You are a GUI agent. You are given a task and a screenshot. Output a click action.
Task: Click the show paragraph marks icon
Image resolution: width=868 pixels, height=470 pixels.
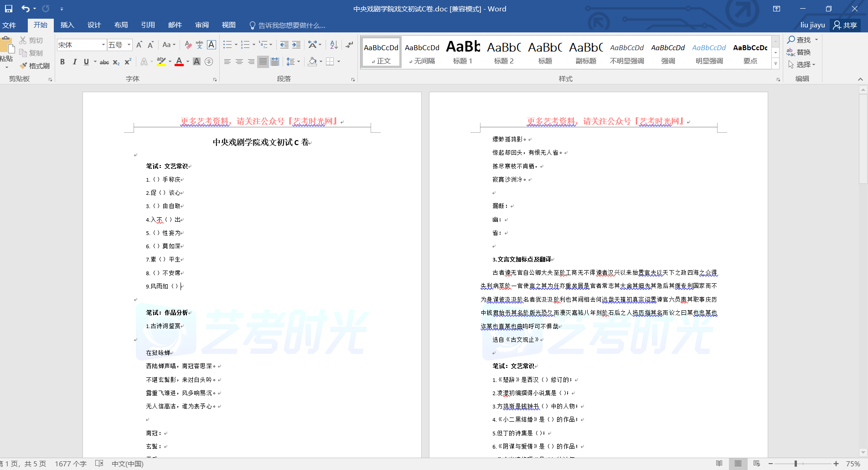click(349, 45)
